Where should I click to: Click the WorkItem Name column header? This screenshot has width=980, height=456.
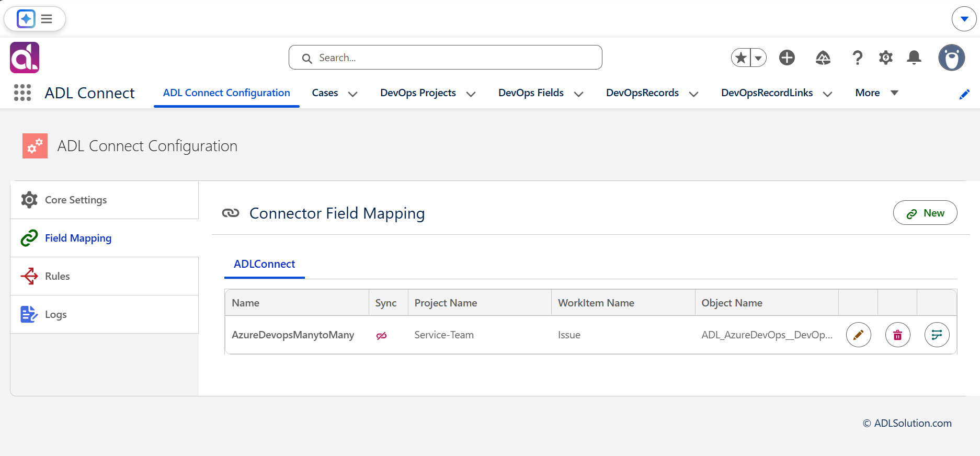pyautogui.click(x=623, y=303)
